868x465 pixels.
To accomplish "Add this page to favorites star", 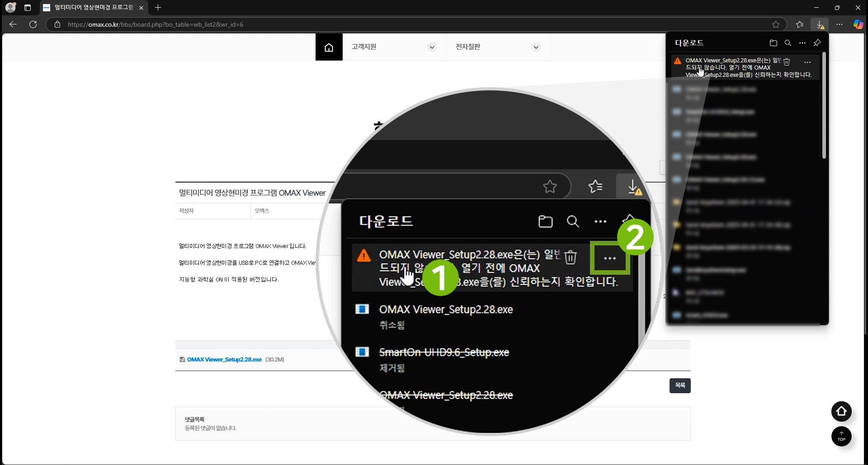I will 776,24.
